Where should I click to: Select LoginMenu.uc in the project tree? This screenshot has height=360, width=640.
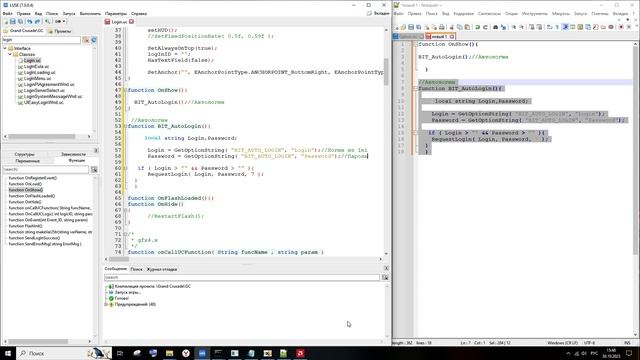coord(37,78)
